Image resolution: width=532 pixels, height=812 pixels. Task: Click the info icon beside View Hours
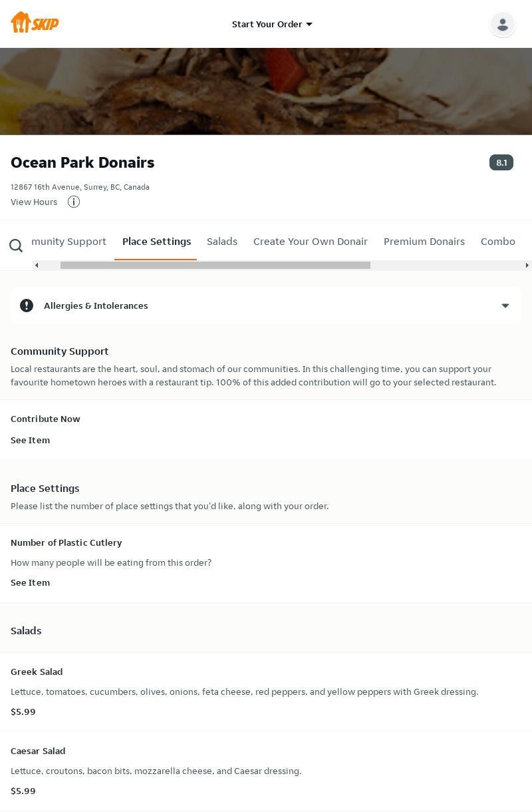74,202
